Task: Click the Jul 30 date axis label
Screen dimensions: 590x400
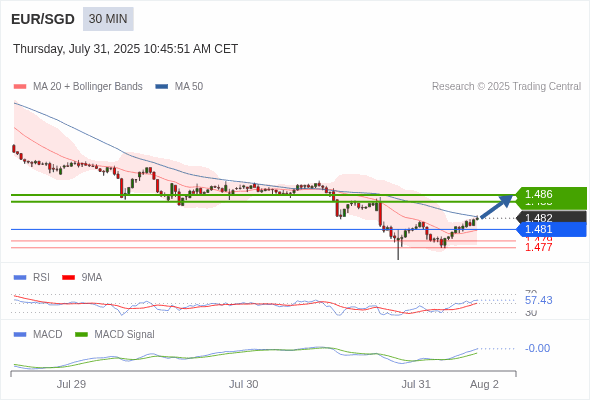Action: [243, 384]
